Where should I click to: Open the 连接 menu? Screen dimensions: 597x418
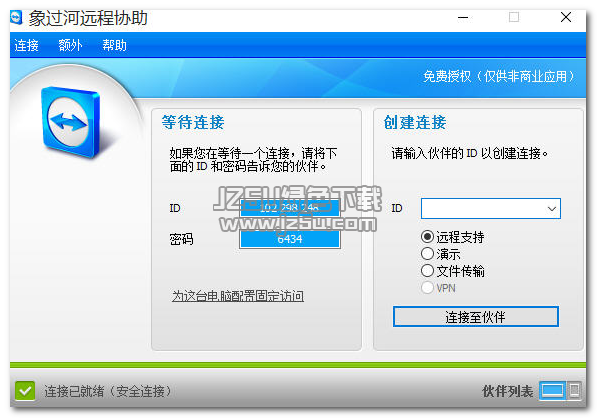tap(26, 45)
